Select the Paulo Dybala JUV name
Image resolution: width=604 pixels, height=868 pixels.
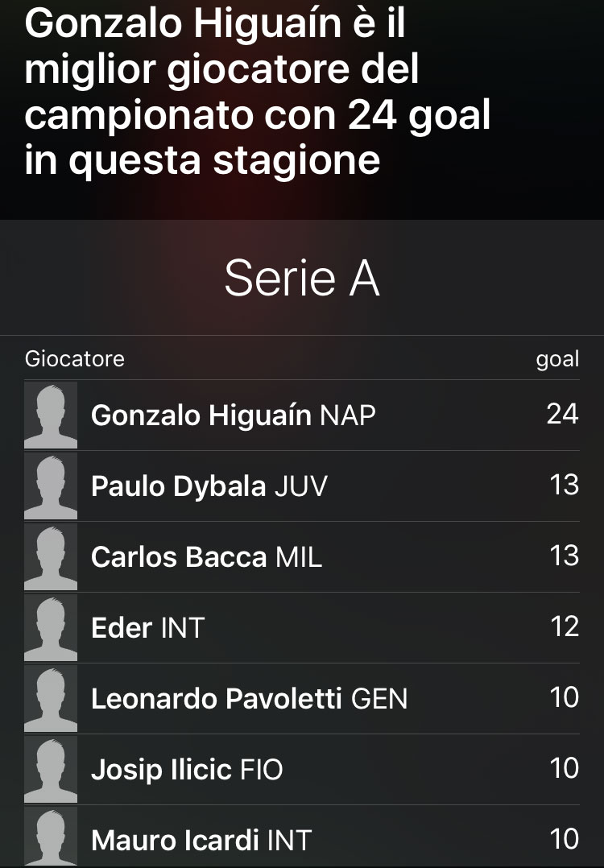(x=209, y=486)
